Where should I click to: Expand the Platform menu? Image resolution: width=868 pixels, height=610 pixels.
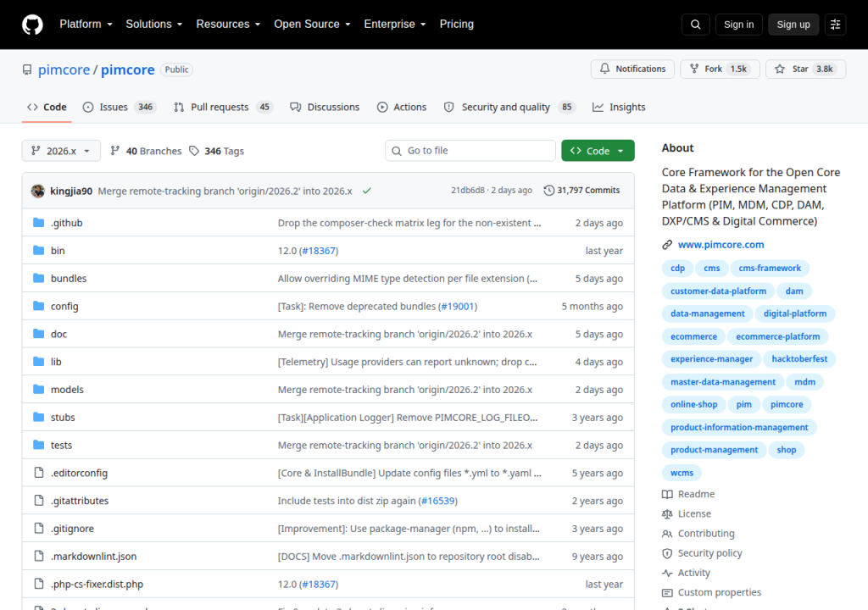(86, 25)
